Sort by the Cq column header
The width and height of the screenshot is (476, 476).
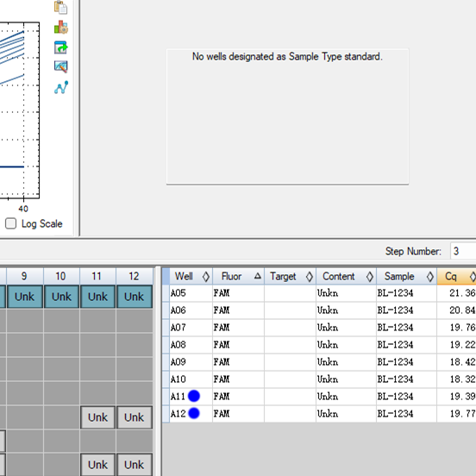pyautogui.click(x=456, y=276)
